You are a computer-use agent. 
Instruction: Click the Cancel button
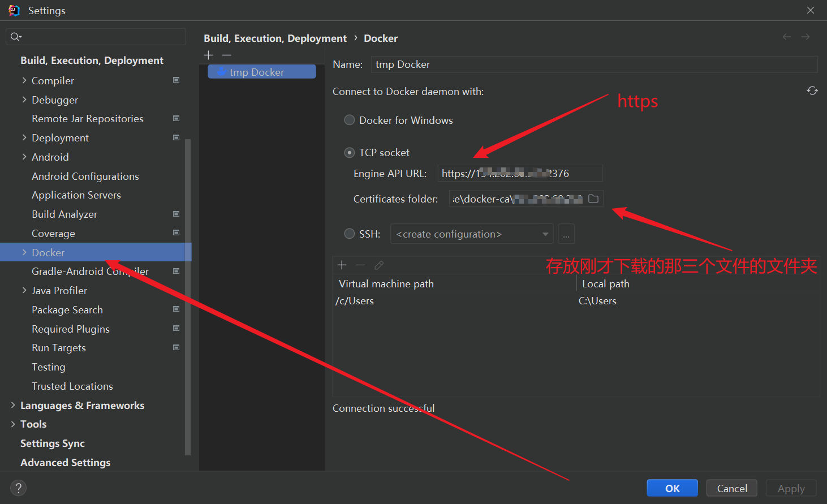(732, 488)
